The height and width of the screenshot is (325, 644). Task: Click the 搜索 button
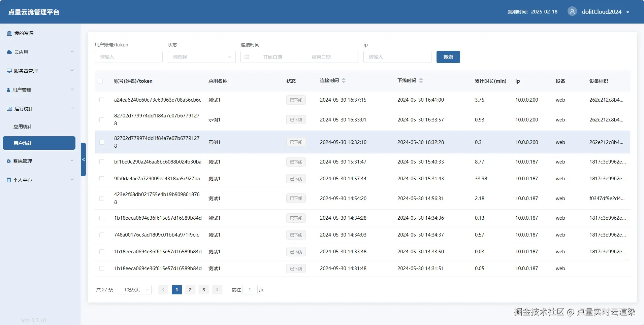[x=448, y=57]
